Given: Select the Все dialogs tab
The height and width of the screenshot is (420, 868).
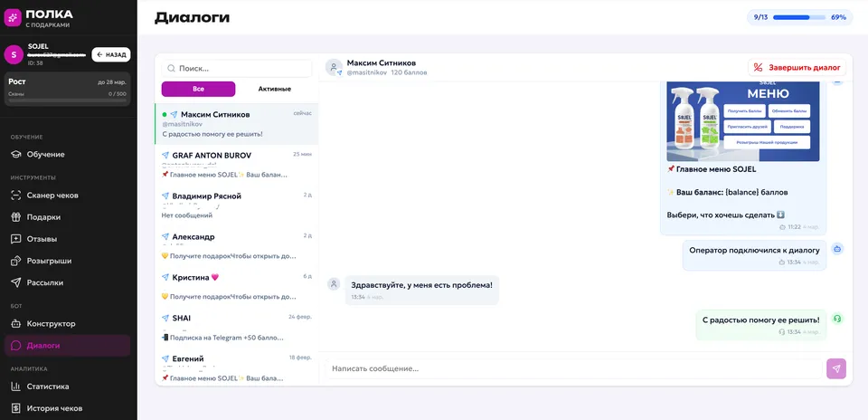Looking at the screenshot, I should [x=198, y=89].
